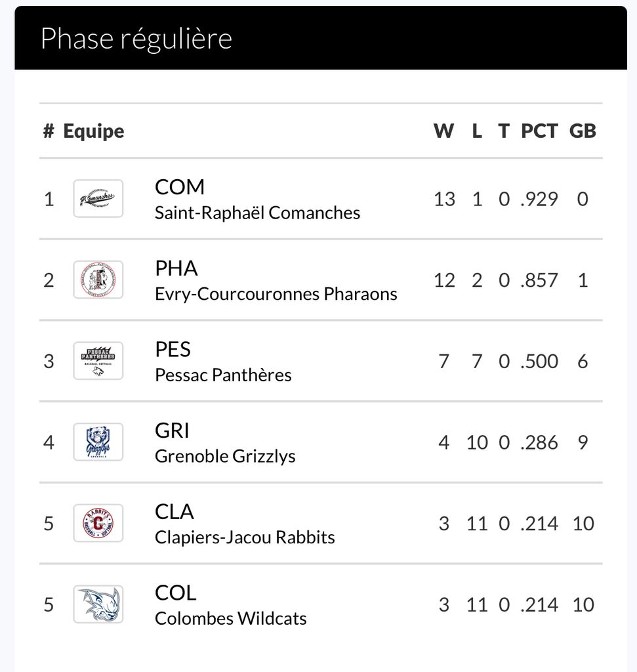The image size is (637, 672).
Task: Open the Evry-Courcouronnes Pharaons team link
Action: coord(276,294)
